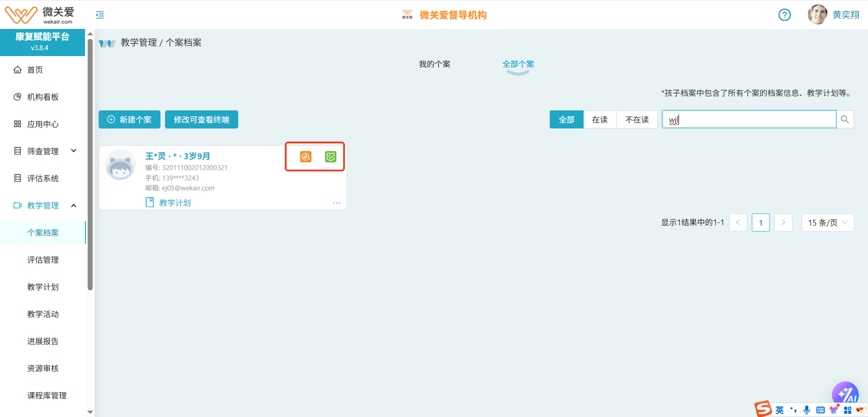Screen dimensions: 868x417
Task: Expand the 筛查管理 sidebar menu
Action: point(45,151)
